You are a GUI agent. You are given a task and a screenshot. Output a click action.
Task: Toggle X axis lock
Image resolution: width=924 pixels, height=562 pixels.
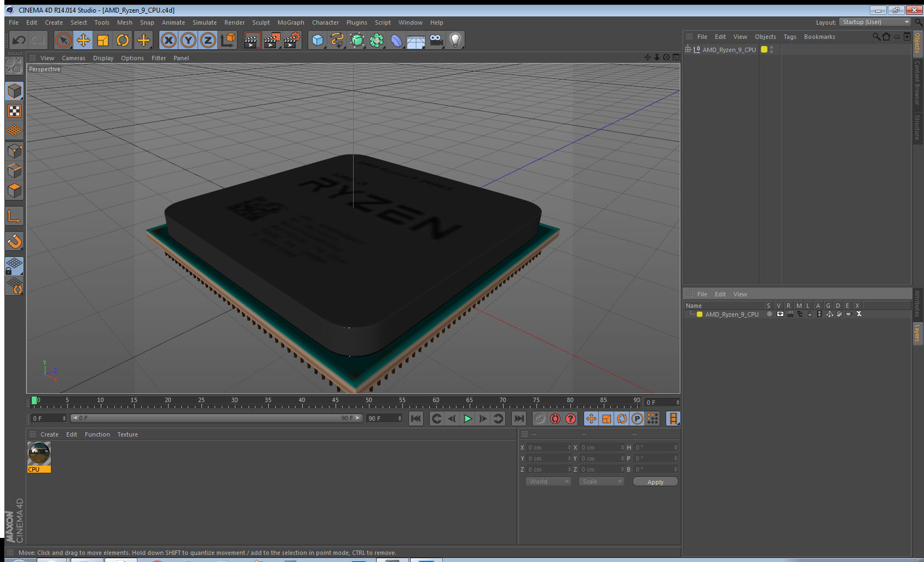(169, 40)
